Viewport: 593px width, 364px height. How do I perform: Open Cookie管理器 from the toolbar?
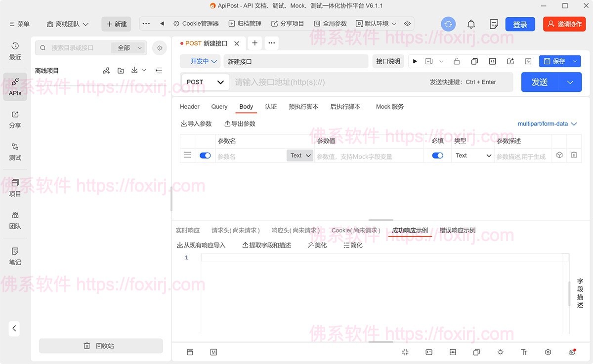[x=196, y=24]
